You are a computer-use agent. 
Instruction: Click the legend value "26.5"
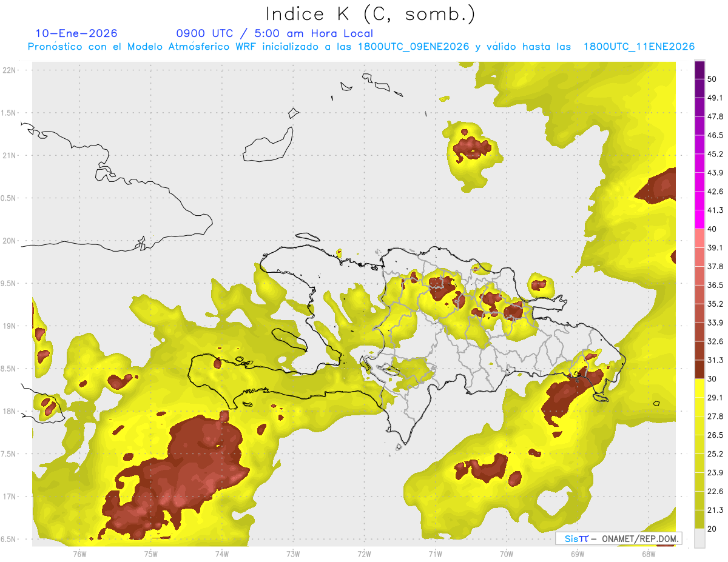coord(715,435)
